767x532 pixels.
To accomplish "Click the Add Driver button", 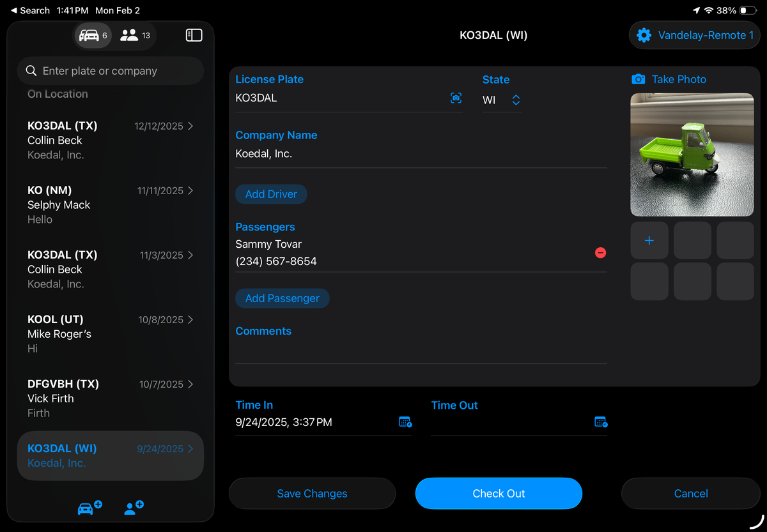I will coord(271,194).
